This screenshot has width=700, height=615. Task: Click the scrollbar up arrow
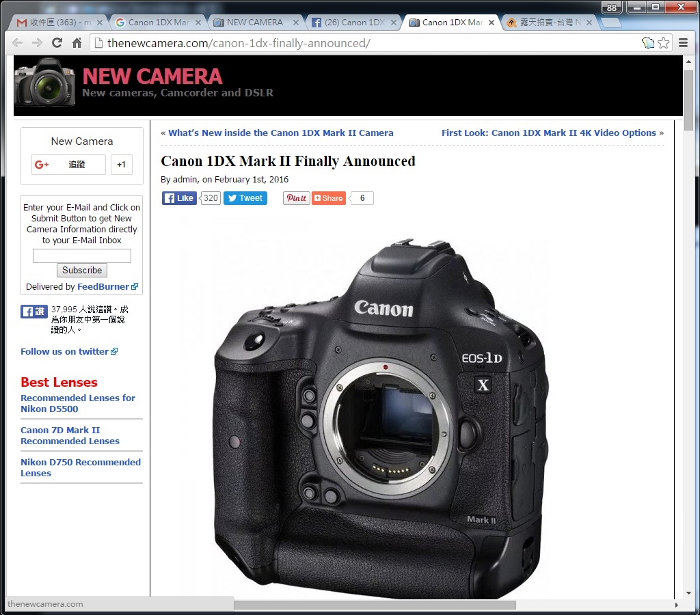(688, 62)
